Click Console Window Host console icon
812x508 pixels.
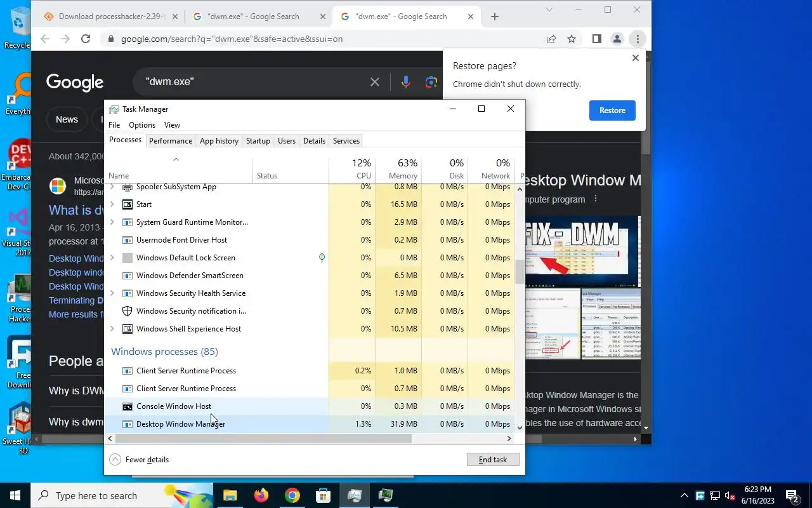127,406
